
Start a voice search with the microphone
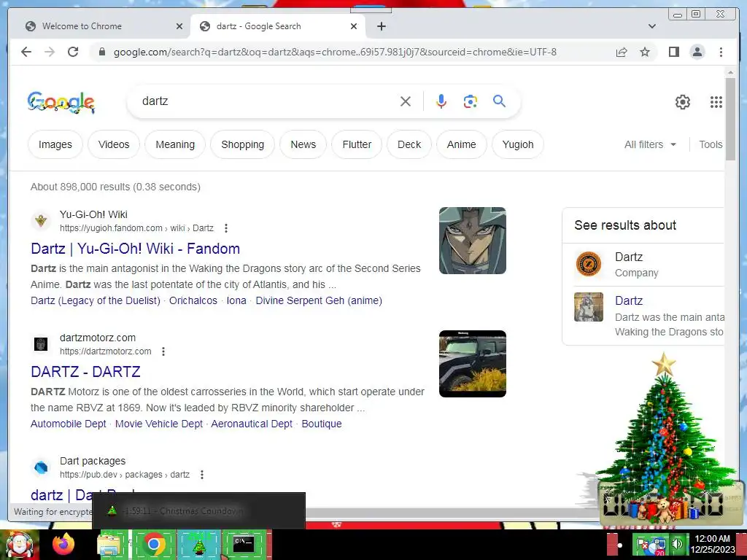441,101
